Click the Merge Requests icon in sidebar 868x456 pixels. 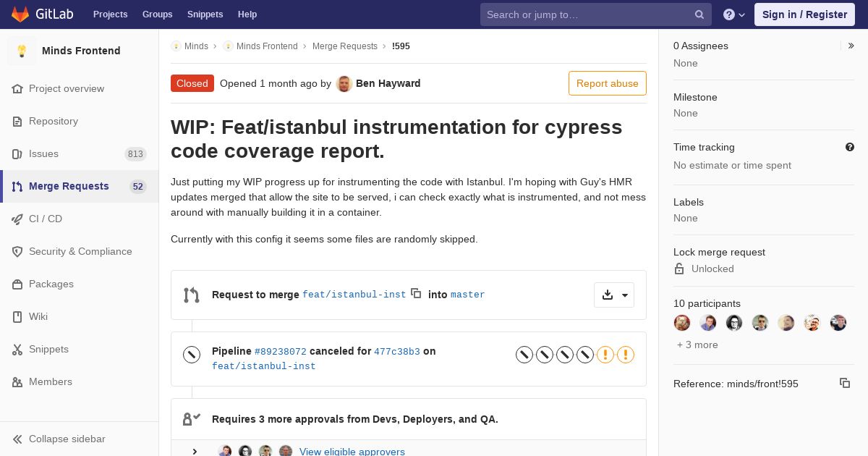pos(17,186)
